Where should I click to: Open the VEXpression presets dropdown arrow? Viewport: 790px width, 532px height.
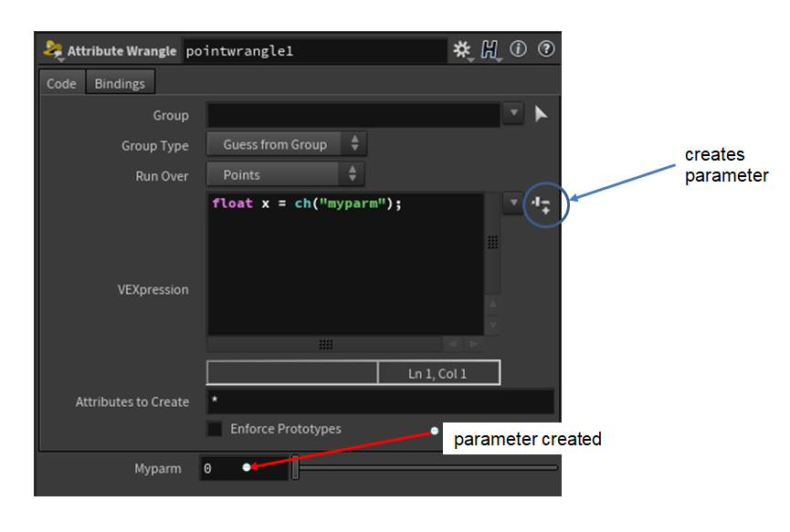(514, 203)
